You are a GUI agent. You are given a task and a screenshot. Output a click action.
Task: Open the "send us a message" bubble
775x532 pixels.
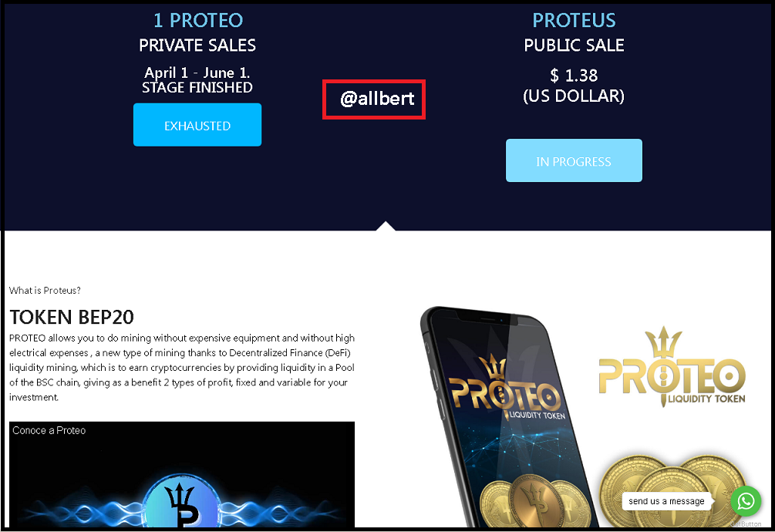tap(666, 501)
